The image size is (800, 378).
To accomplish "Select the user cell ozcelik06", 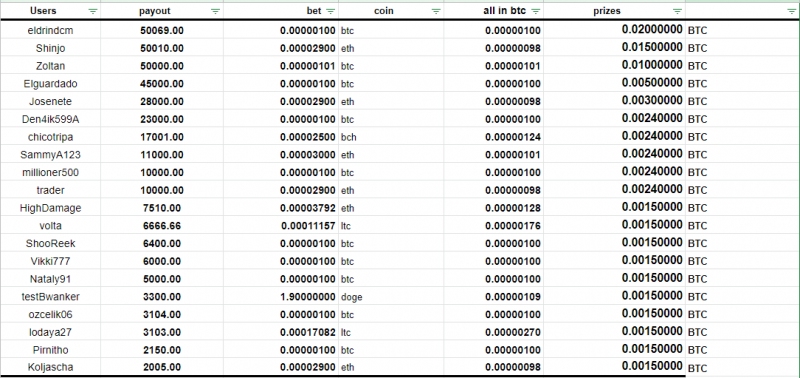I will [x=51, y=314].
